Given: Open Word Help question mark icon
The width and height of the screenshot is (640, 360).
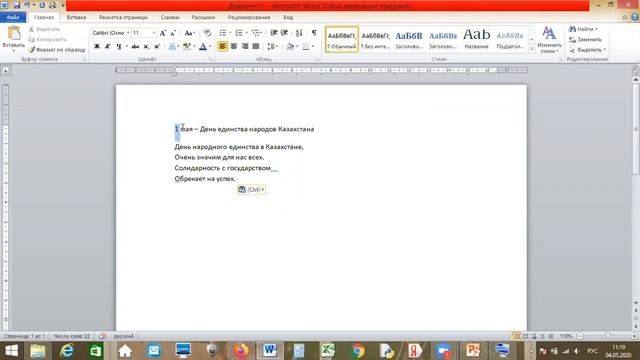Looking at the screenshot, I should point(634,17).
